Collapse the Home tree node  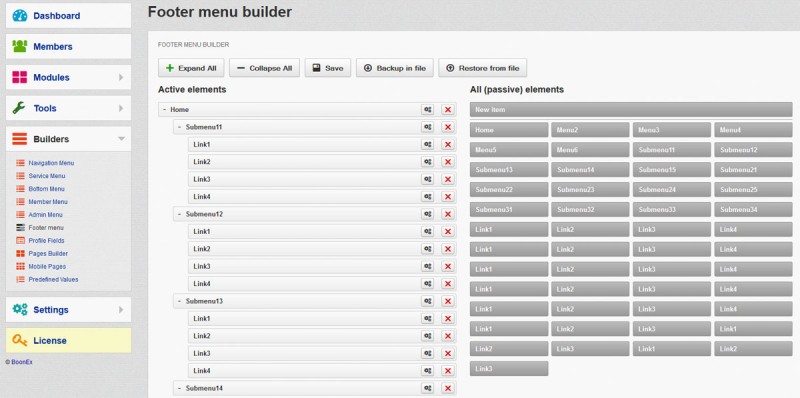(x=164, y=110)
